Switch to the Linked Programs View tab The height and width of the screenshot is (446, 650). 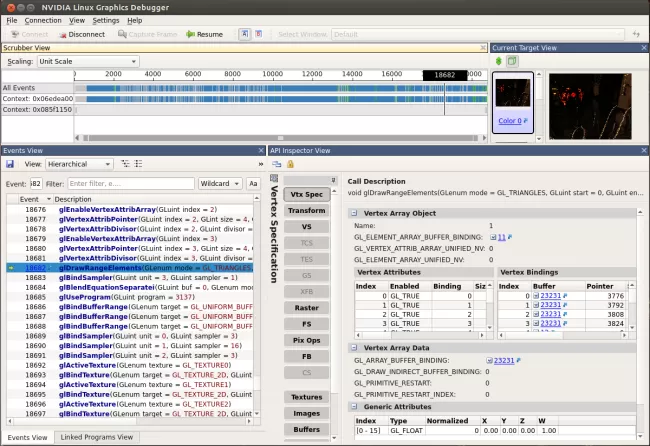pyautogui.click(x=97, y=437)
